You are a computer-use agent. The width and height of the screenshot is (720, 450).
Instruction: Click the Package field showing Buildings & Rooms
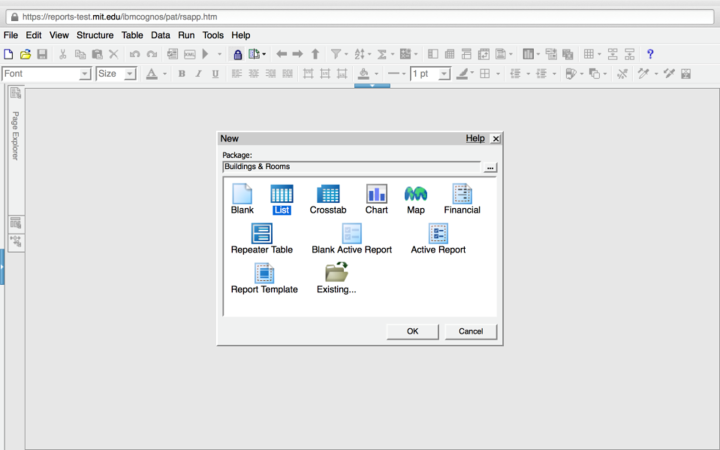coord(351,167)
